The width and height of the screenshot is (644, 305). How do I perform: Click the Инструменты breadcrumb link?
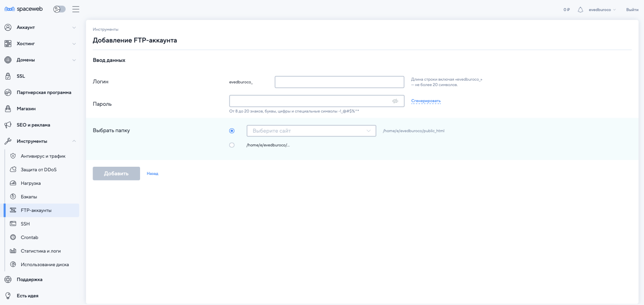tap(105, 29)
